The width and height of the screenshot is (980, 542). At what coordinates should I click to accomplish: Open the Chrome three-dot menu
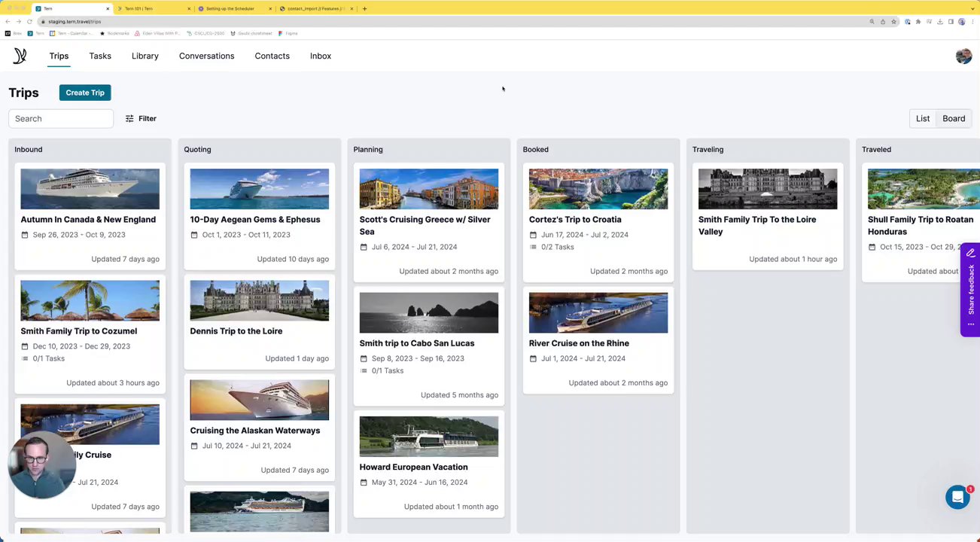[x=972, y=22]
